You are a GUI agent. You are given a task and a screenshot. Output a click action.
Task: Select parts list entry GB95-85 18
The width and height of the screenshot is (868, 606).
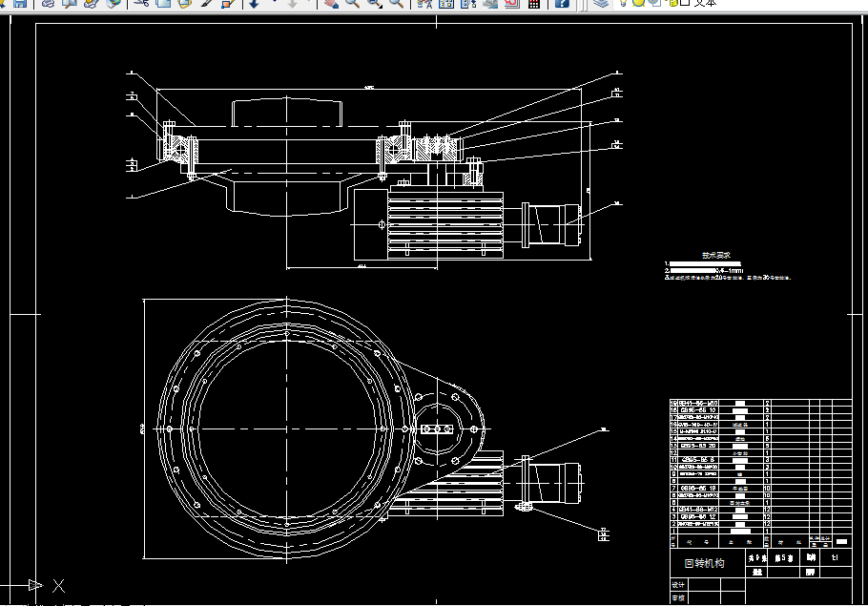tap(698, 489)
